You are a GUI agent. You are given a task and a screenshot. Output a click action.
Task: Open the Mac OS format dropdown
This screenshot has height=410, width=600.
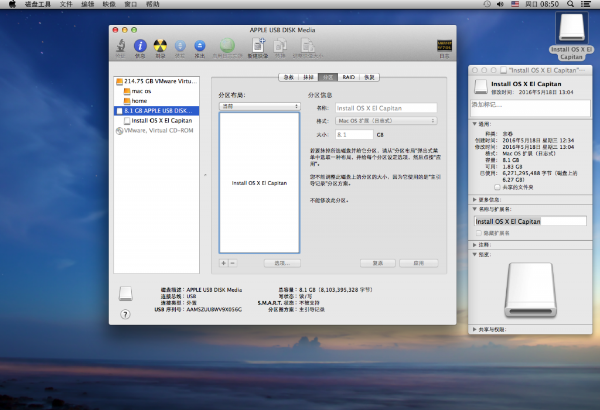point(386,121)
